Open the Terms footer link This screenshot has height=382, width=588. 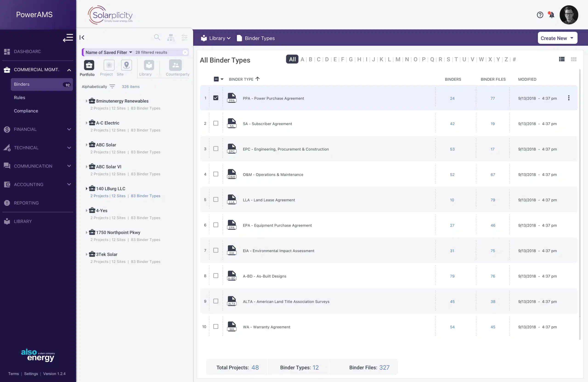point(13,373)
